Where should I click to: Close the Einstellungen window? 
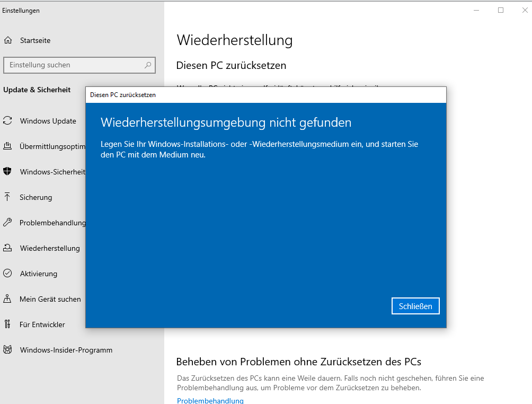pos(525,10)
